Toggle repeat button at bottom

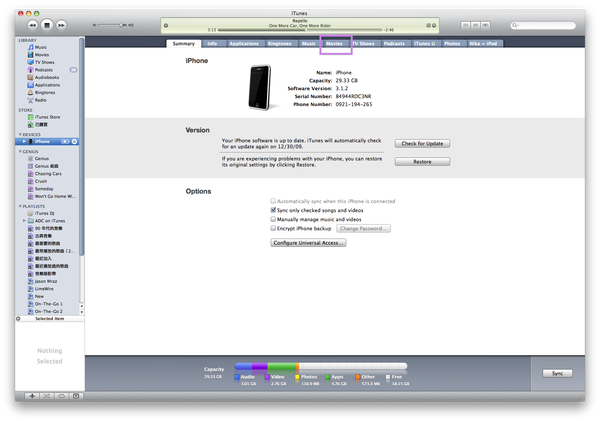(61, 396)
